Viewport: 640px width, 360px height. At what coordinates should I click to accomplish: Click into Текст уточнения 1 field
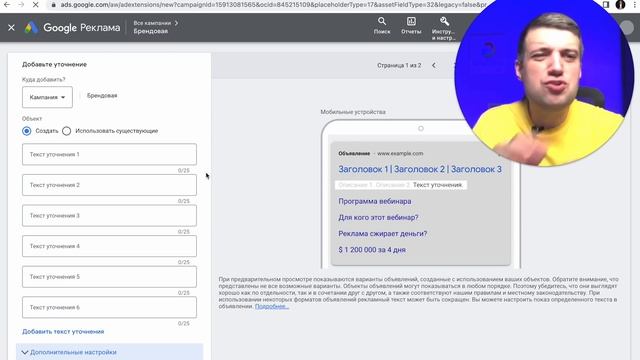pos(109,154)
